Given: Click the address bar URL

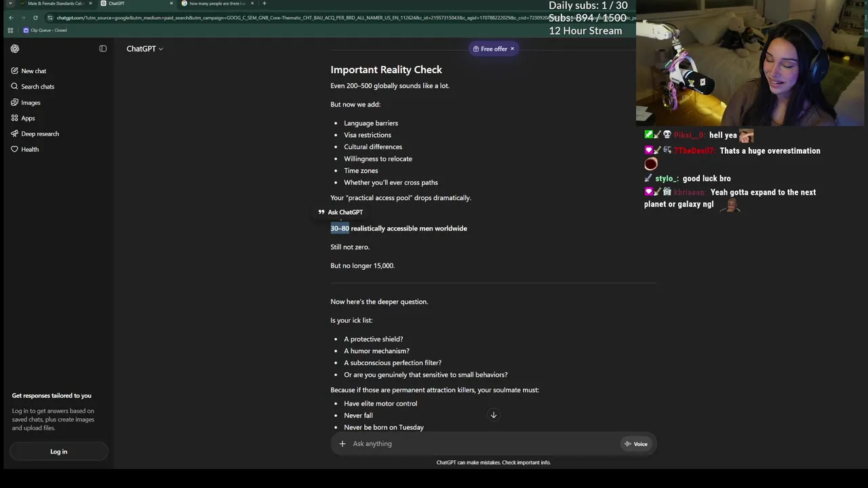Looking at the screenshot, I should tap(346, 18).
